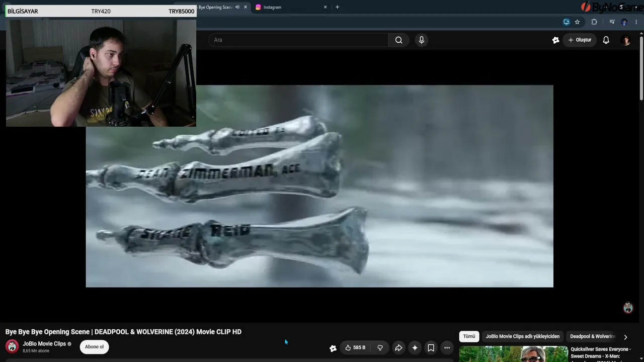The image size is (644, 362).
Task: Open the Quicksilver Saves Everyone video title
Action: tap(601, 352)
